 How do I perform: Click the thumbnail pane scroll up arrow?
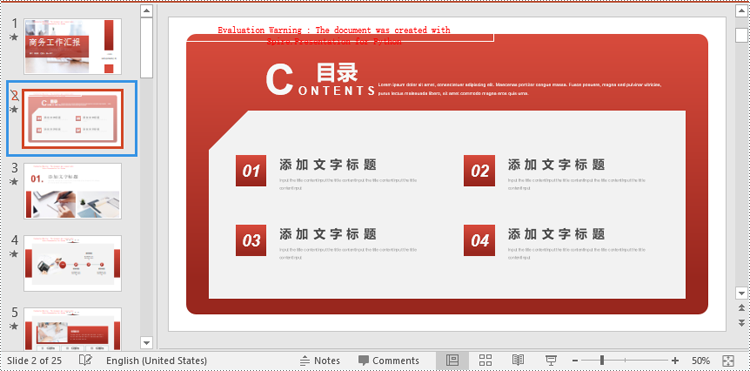(x=146, y=11)
